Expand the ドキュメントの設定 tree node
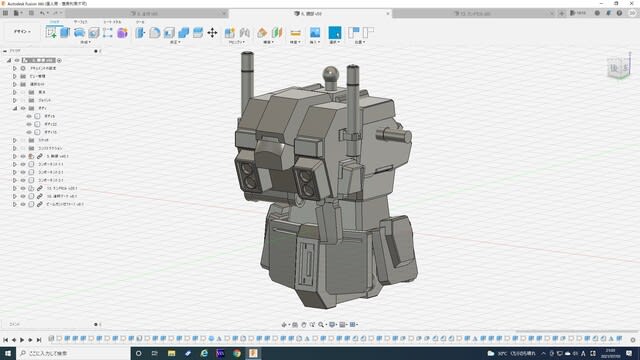 15,68
